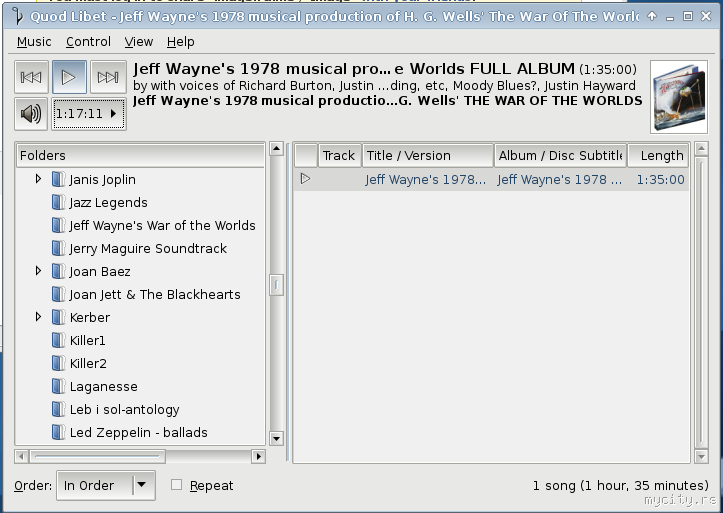Expand the Kerber folder
This screenshot has width=723, height=513.
(38, 317)
